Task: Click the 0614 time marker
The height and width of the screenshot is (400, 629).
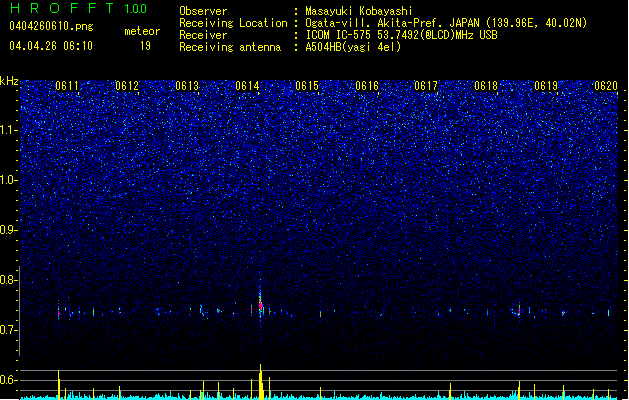Action: [x=247, y=86]
